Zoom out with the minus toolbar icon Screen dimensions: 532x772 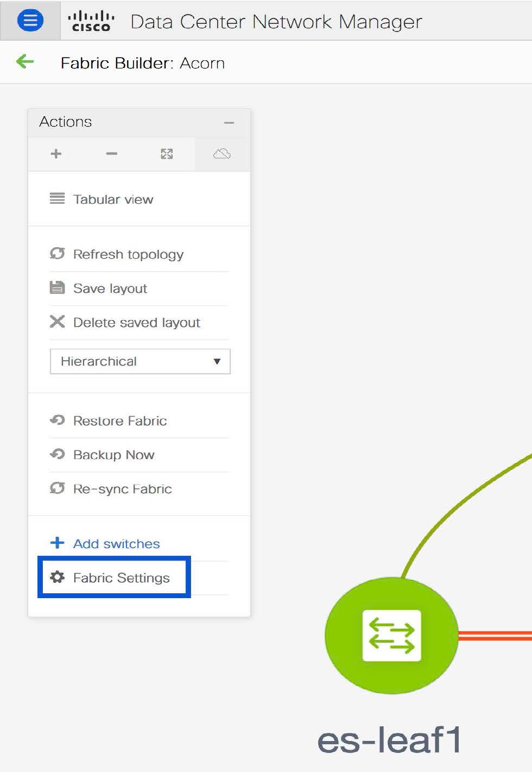tap(111, 154)
